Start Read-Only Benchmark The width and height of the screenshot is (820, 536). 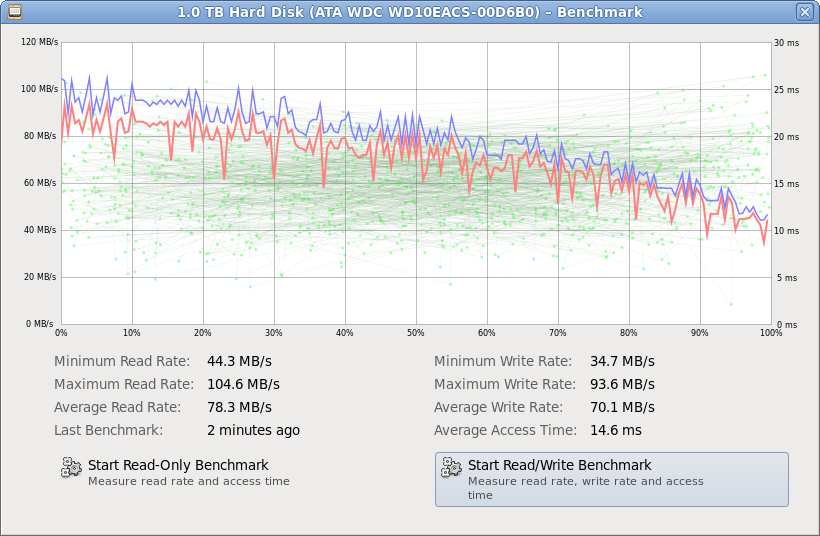178,465
